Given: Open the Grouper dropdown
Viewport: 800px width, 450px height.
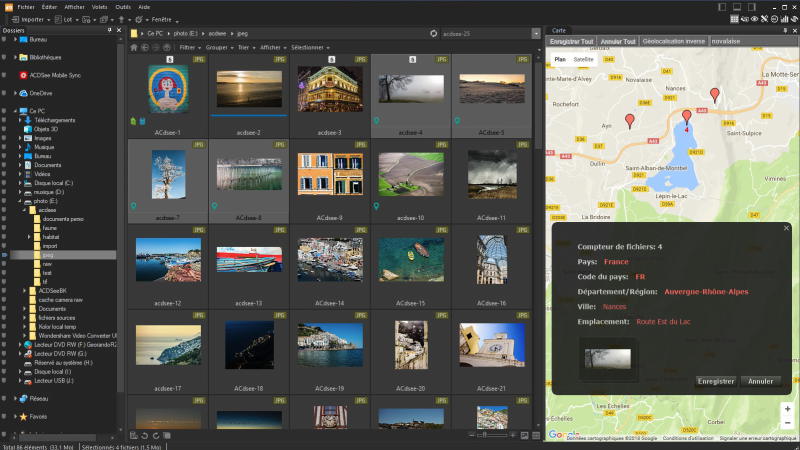Looking at the screenshot, I should click(x=219, y=47).
